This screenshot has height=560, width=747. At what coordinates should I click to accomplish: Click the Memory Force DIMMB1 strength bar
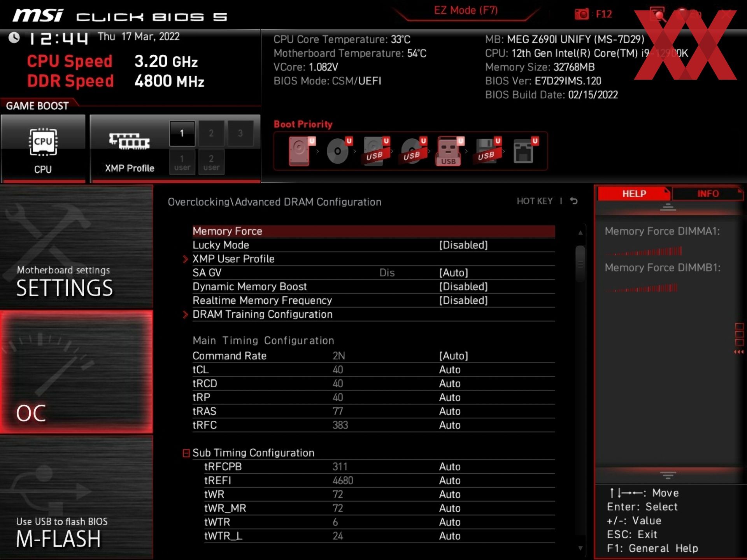[x=641, y=288]
